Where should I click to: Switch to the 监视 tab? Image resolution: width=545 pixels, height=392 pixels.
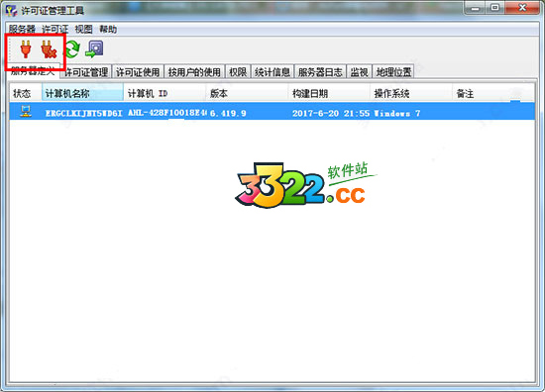359,72
